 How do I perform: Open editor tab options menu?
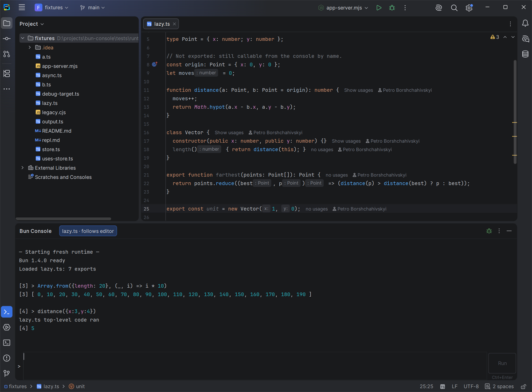[510, 24]
